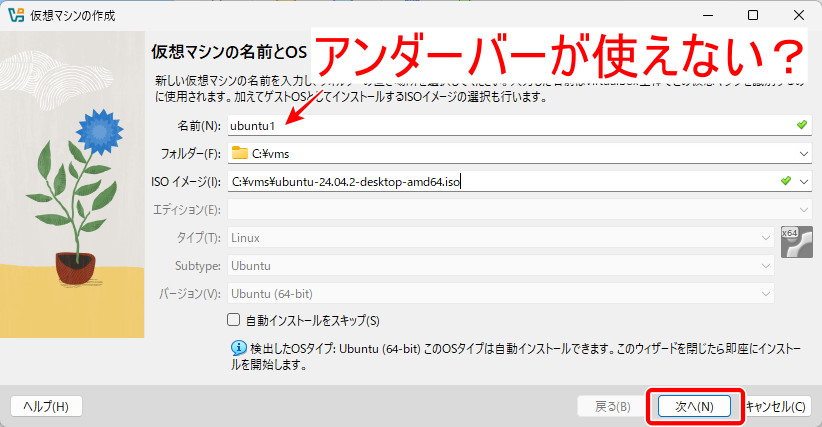Screen dimensions: 822x427
Task: Click the 名前(N): label
Action: [x=199, y=126]
